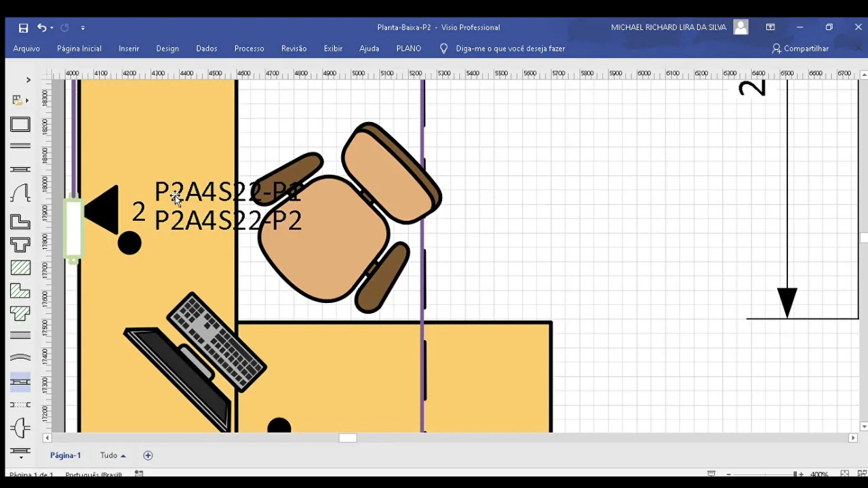The width and height of the screenshot is (868, 488).
Task: Select the double-line Wall shape
Action: tap(20, 146)
